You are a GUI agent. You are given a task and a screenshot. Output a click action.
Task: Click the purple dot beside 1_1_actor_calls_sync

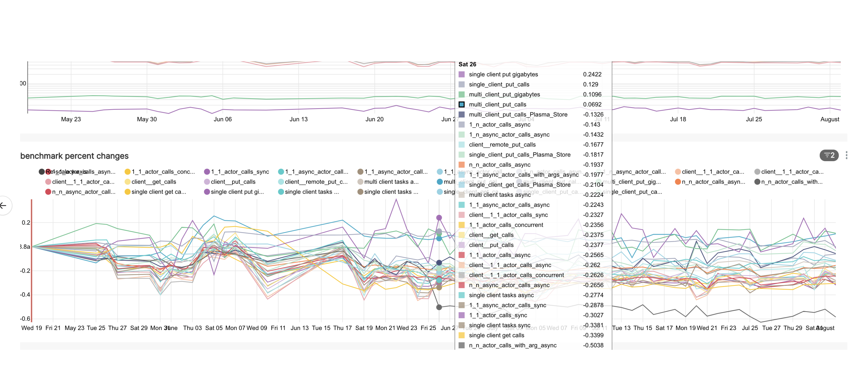207,172
